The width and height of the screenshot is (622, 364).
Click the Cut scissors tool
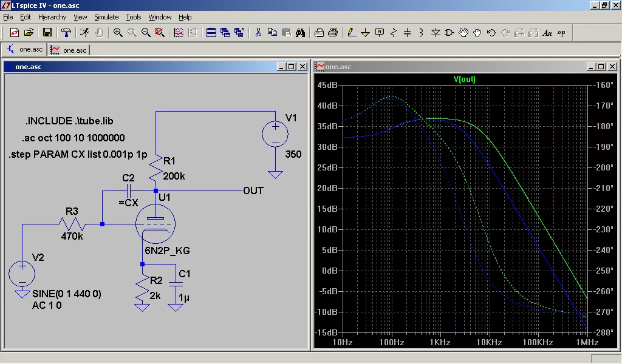[258, 33]
